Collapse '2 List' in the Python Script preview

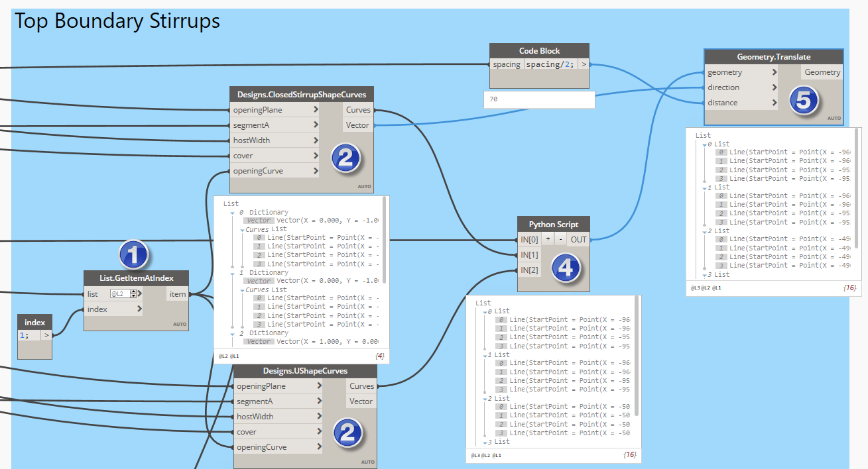click(485, 398)
